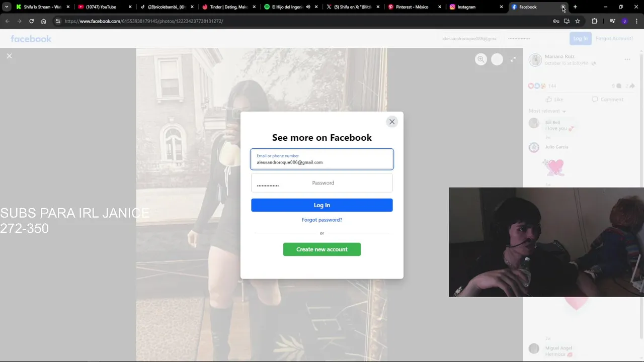View the reactions count 144
This screenshot has width=644, height=362.
pos(552,86)
